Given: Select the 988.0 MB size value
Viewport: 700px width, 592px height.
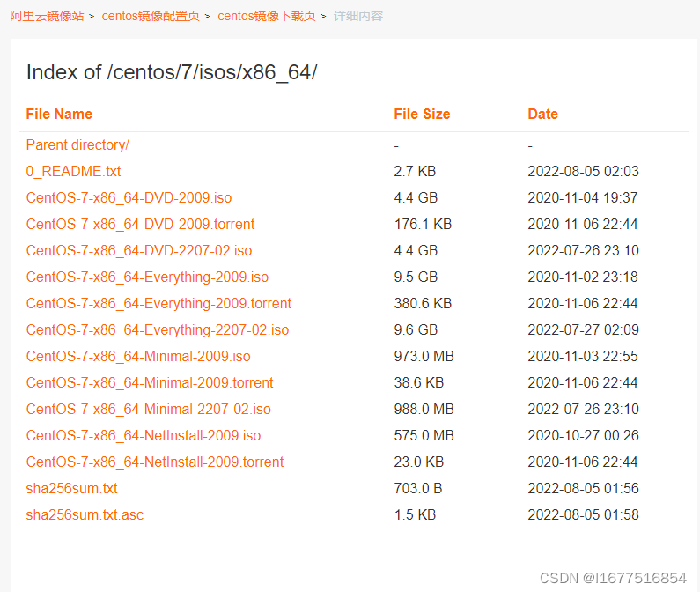Looking at the screenshot, I should (424, 409).
